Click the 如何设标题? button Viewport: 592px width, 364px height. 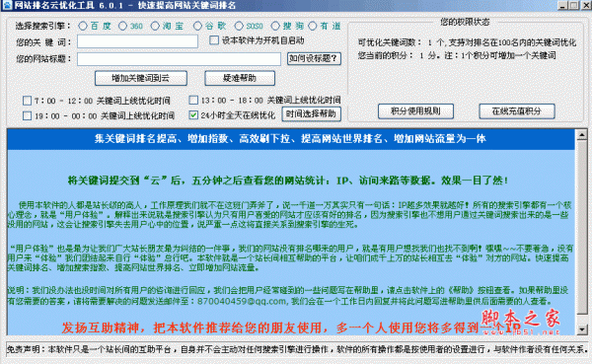coord(314,58)
